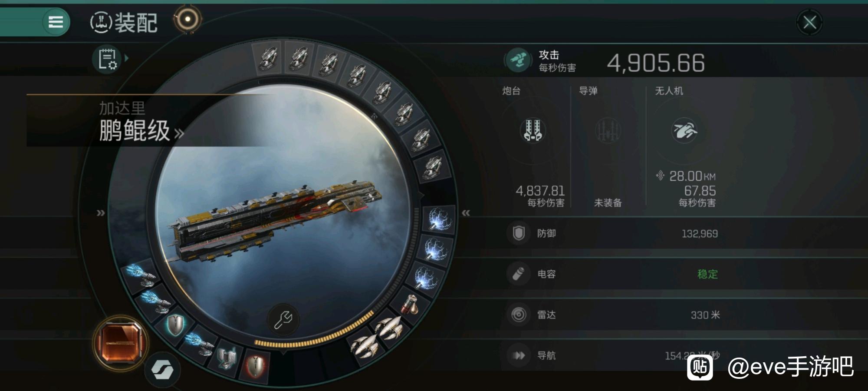This screenshot has height=391, width=868.
Task: Expand the small arrow beside plan icon
Action: pyautogui.click(x=127, y=57)
